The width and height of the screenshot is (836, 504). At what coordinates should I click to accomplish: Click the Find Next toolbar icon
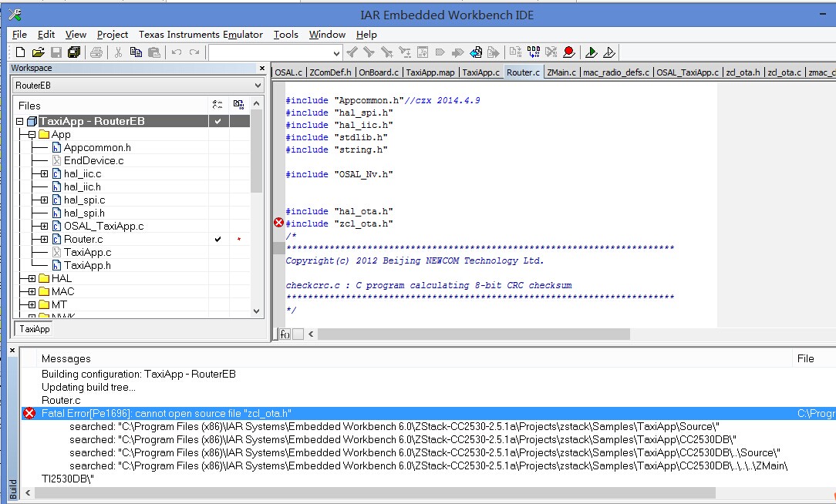click(x=369, y=52)
